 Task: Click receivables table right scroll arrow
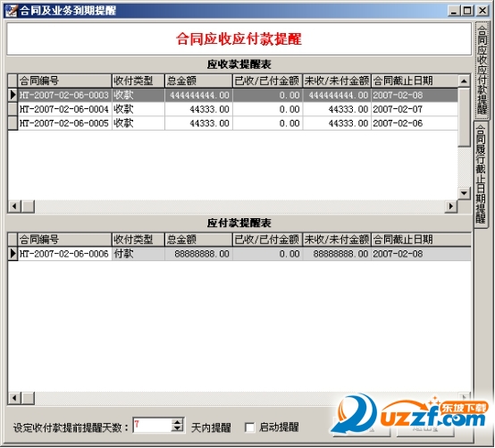click(451, 207)
